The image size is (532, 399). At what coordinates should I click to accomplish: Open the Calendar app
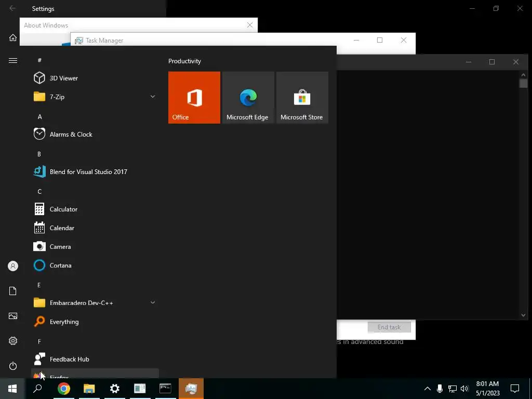[x=95, y=228]
